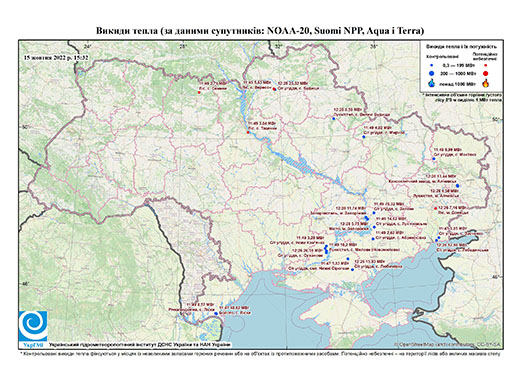
Task: Click the orange flame legend icon
Action: click(486, 83)
